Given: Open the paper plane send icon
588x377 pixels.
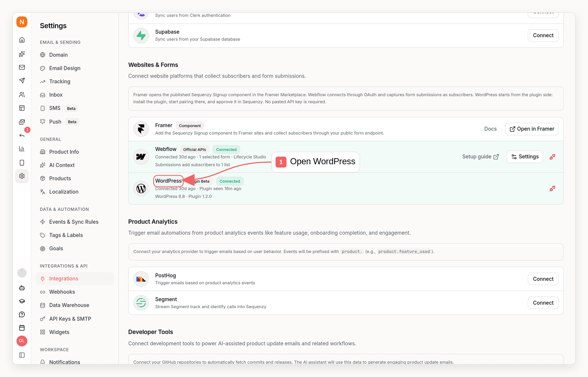Looking at the screenshot, I should coord(22,81).
